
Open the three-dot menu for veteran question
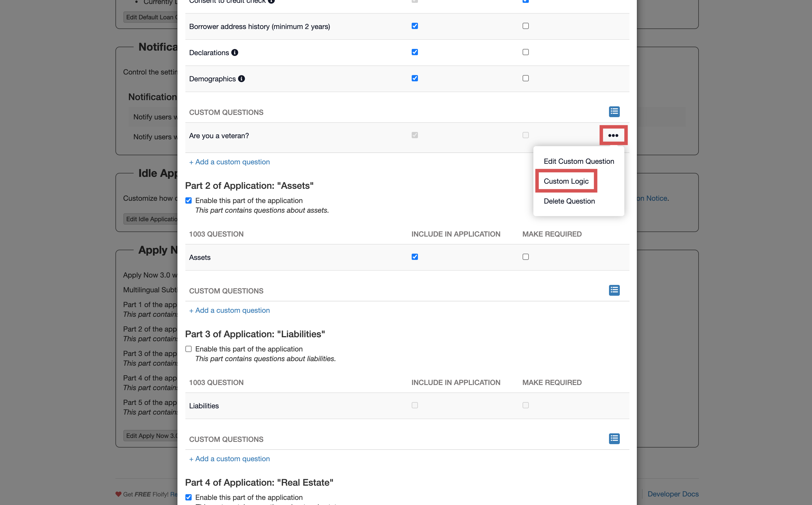click(613, 135)
